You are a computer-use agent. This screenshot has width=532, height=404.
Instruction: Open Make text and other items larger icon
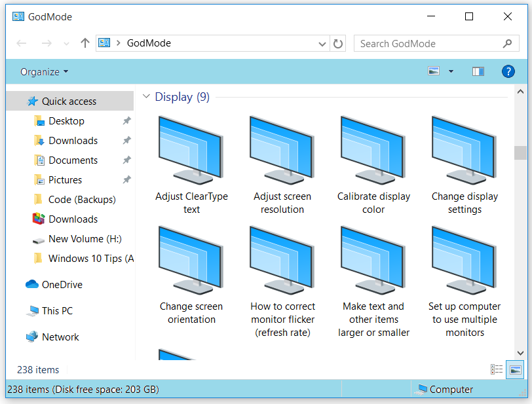point(373,260)
